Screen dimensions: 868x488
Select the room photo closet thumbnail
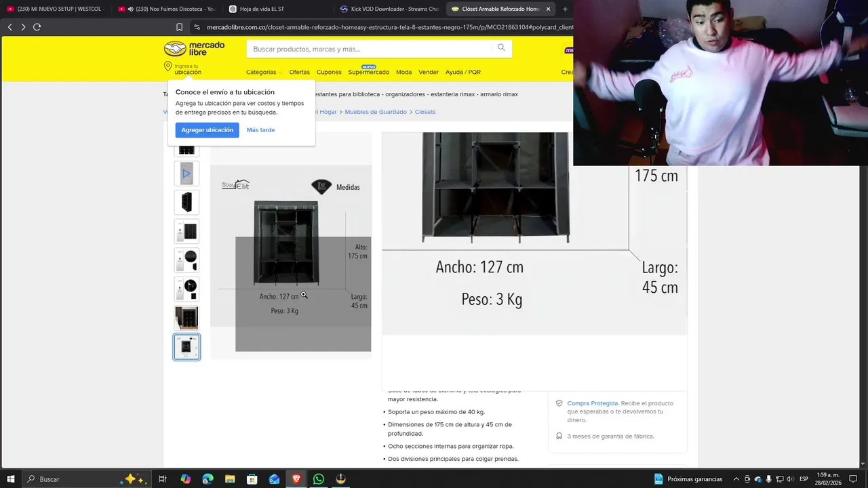[x=186, y=318]
